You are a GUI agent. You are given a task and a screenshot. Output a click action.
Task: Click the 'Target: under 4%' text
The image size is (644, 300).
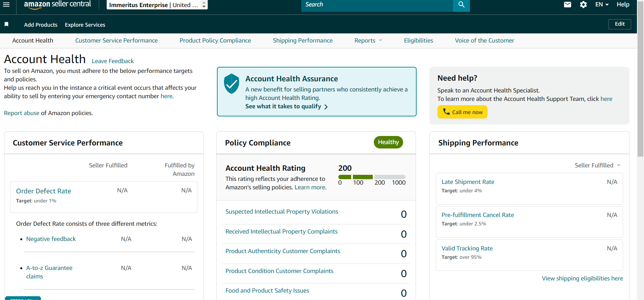coord(461,191)
